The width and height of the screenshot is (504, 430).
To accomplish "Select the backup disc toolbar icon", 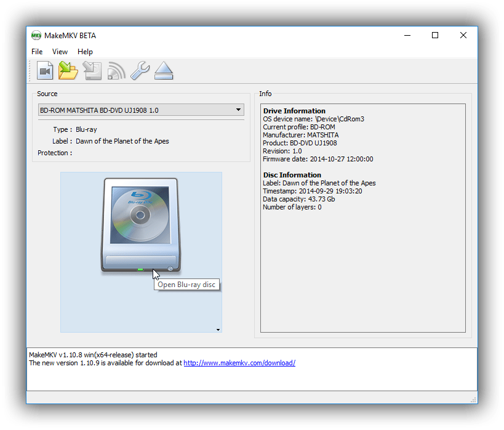I will click(x=92, y=70).
